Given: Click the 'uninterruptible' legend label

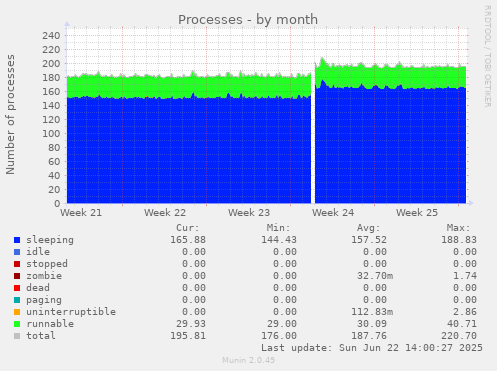Looking at the screenshot, I should pos(71,312).
